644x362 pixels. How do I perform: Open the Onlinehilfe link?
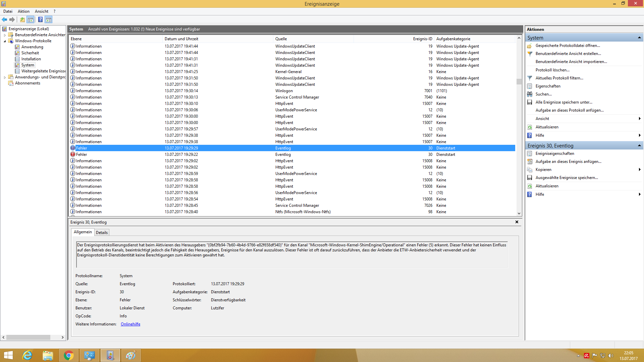point(130,324)
